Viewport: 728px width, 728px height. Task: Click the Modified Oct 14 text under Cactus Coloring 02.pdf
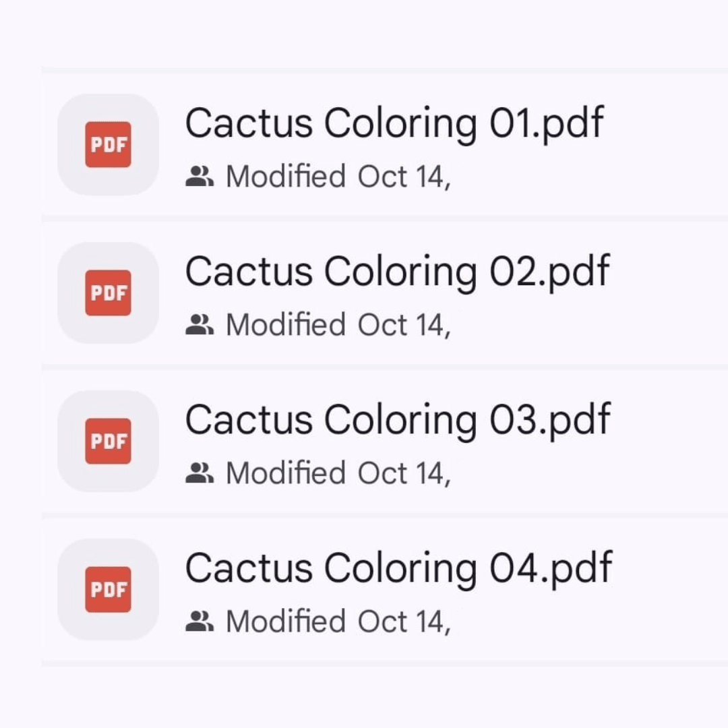coord(338,326)
